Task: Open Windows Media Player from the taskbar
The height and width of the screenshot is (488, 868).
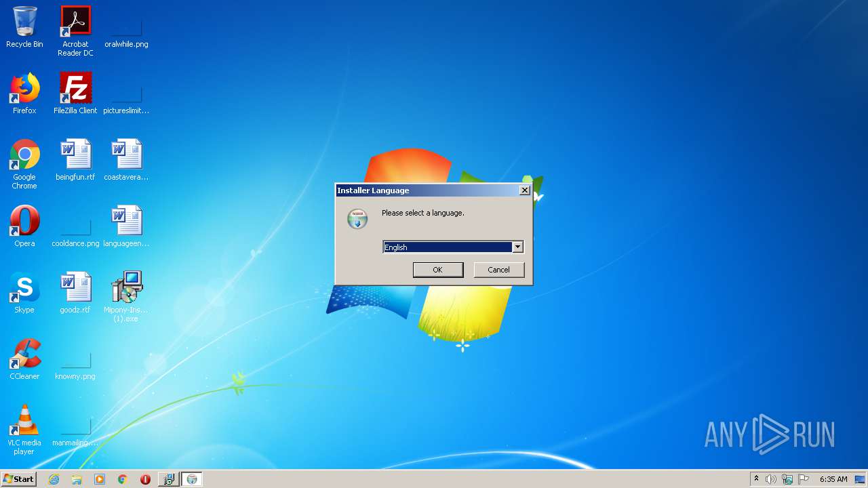Action: pyautogui.click(x=100, y=479)
